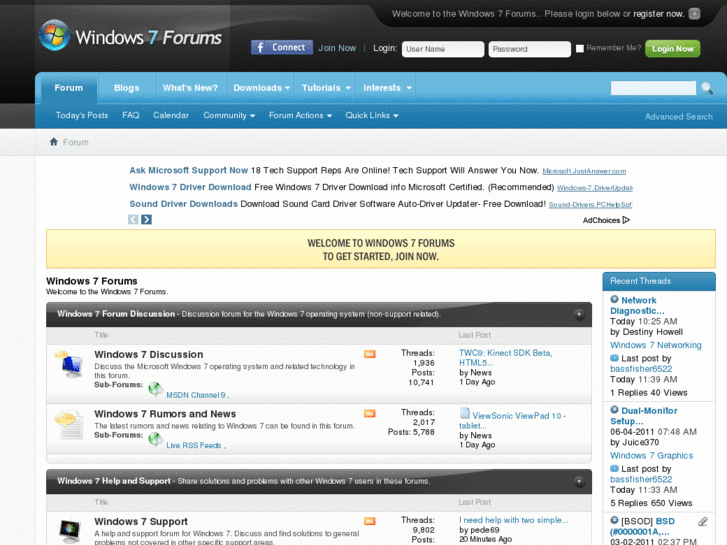Click the Facebook Connect button
The width and height of the screenshot is (727, 545).
[282, 47]
